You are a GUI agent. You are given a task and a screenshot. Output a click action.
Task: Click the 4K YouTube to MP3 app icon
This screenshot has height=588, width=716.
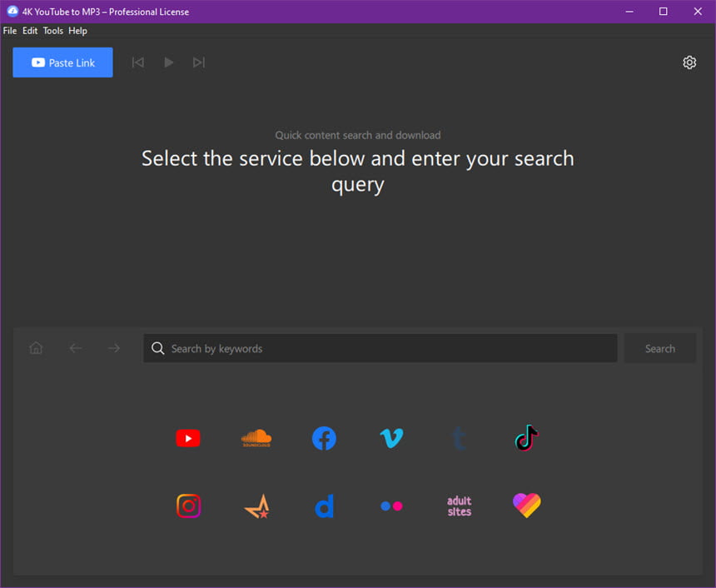[12, 12]
